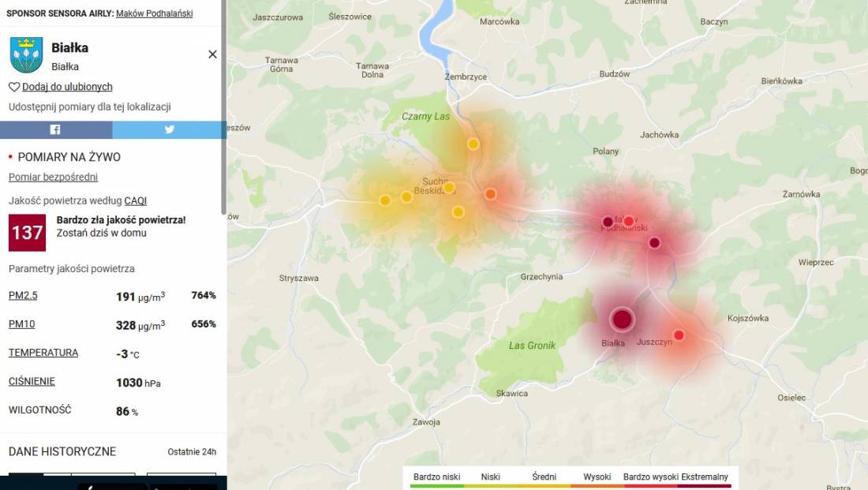
Task: Open CIŚNIENIE parameter details
Action: [32, 381]
